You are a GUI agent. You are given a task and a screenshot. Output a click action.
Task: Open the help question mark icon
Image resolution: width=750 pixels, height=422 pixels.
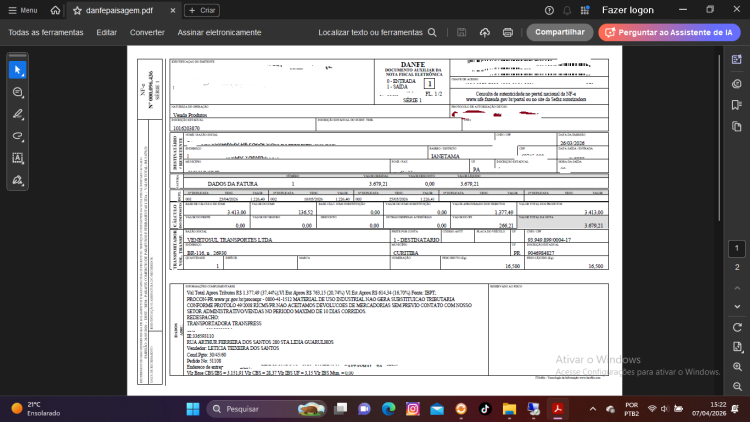[549, 10]
